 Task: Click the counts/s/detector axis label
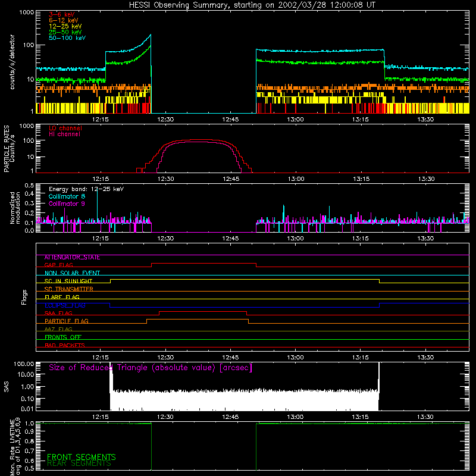12,62
